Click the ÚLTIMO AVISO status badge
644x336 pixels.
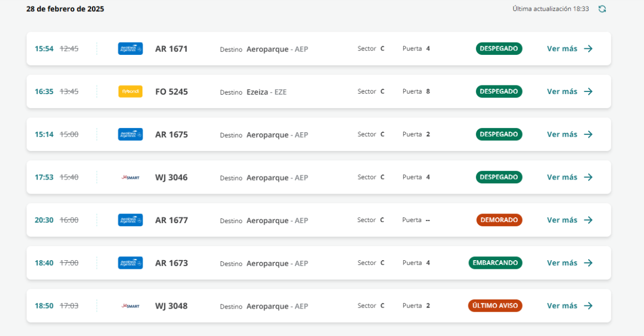point(495,306)
